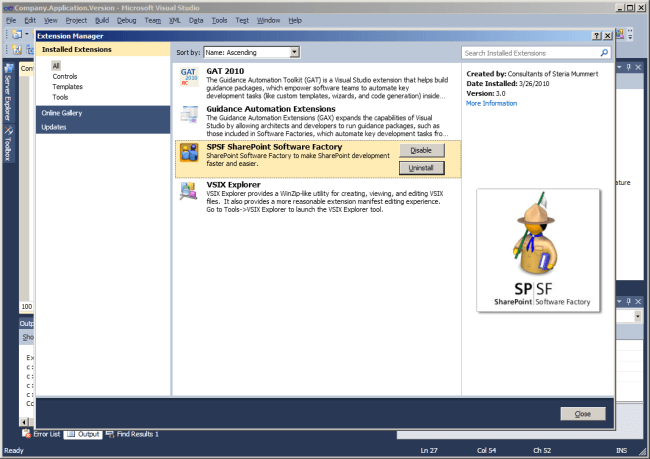Image resolution: width=650 pixels, height=459 pixels.
Task: Select the VSIX Explorer extension title
Action: pyautogui.click(x=233, y=185)
